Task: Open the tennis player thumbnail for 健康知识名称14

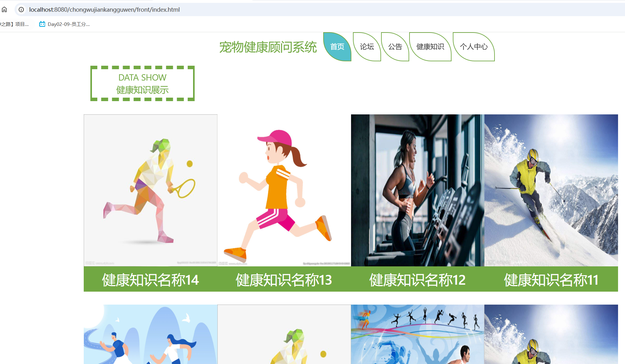Action: click(150, 190)
